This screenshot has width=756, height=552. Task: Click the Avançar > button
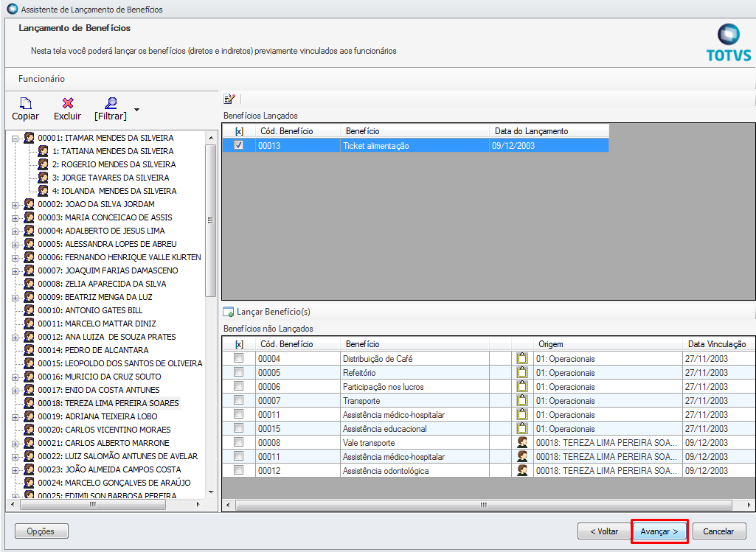click(x=659, y=531)
